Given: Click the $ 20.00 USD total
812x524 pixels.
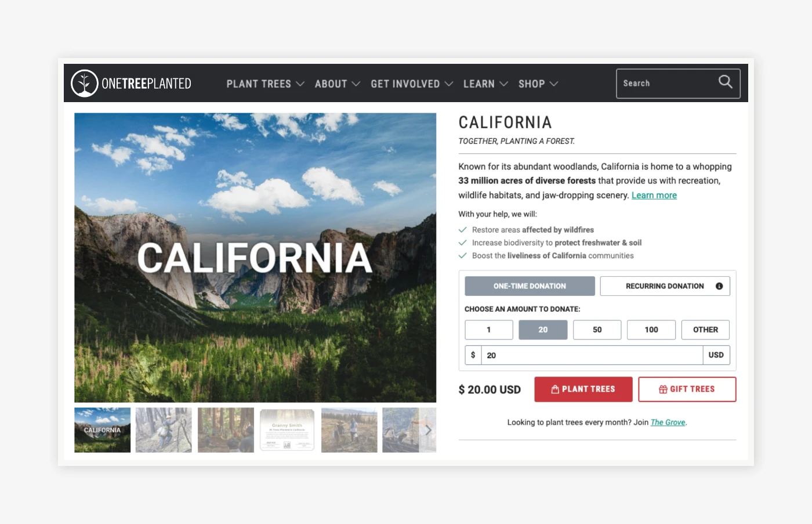Looking at the screenshot, I should [490, 390].
